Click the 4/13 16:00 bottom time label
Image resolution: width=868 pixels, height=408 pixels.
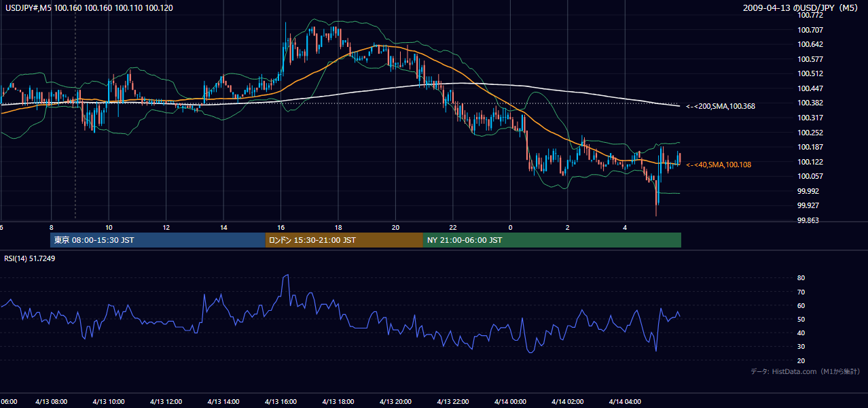pos(281,402)
